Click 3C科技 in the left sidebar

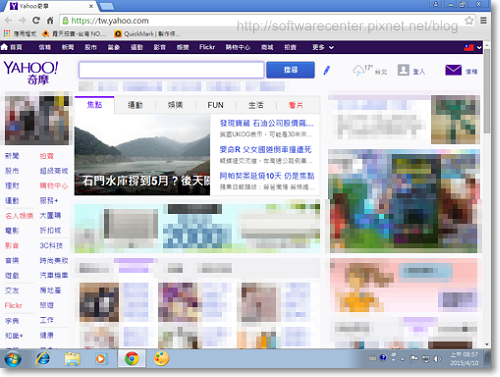tap(51, 245)
